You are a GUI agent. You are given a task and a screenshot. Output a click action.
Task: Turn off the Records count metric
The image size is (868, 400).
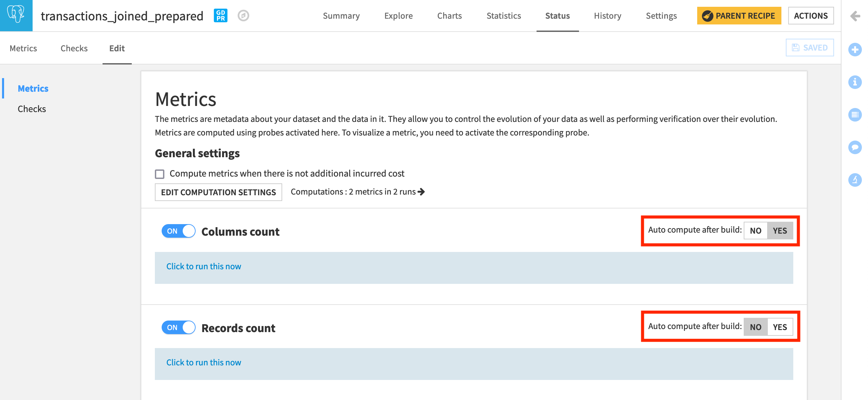point(178,327)
